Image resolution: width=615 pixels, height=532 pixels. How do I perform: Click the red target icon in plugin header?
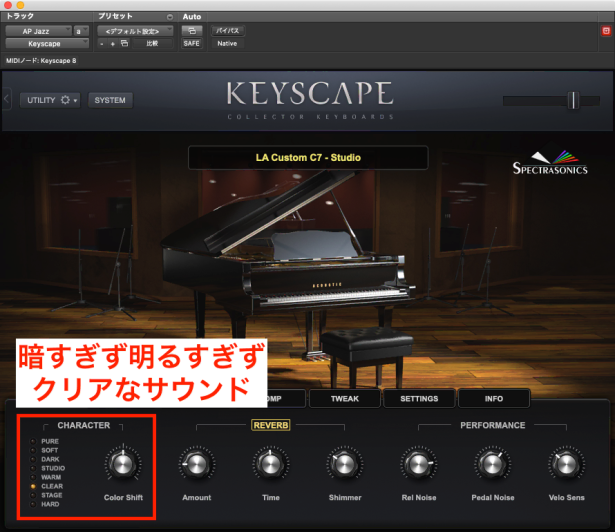pyautogui.click(x=605, y=31)
